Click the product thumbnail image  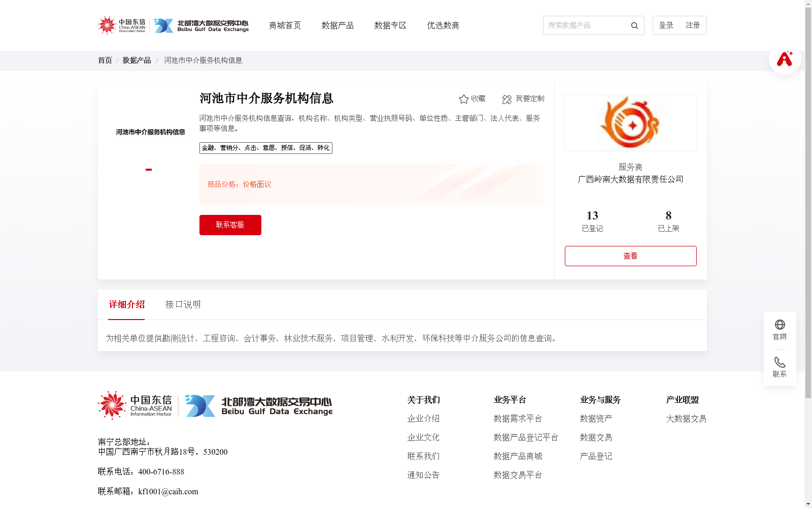point(149,132)
